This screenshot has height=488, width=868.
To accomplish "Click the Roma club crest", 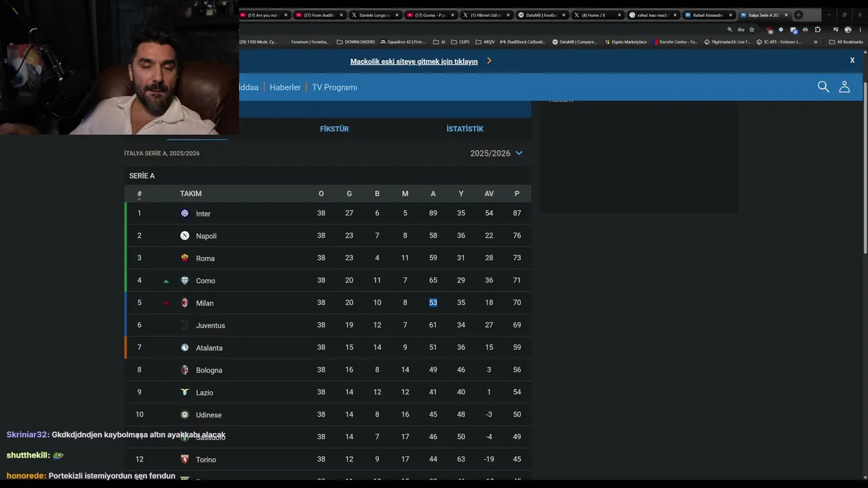I will pyautogui.click(x=184, y=258).
